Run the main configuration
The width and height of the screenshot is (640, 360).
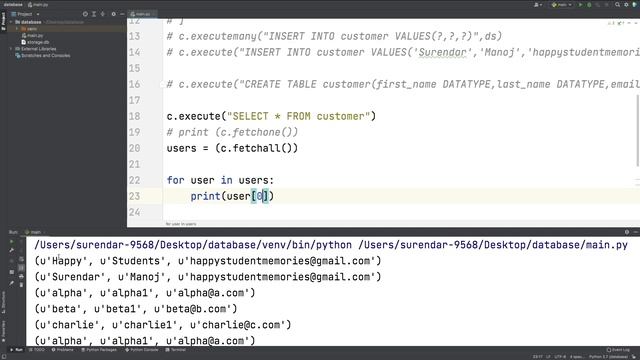[580, 4]
